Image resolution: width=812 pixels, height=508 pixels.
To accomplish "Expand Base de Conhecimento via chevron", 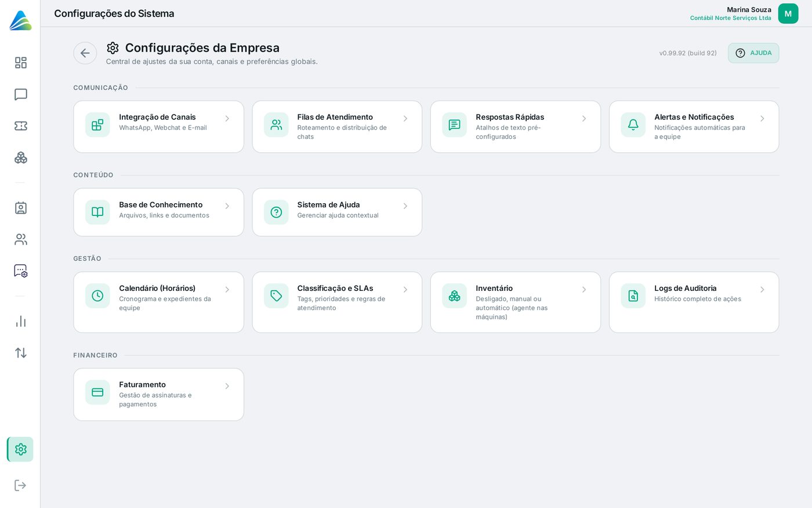I will (x=227, y=206).
